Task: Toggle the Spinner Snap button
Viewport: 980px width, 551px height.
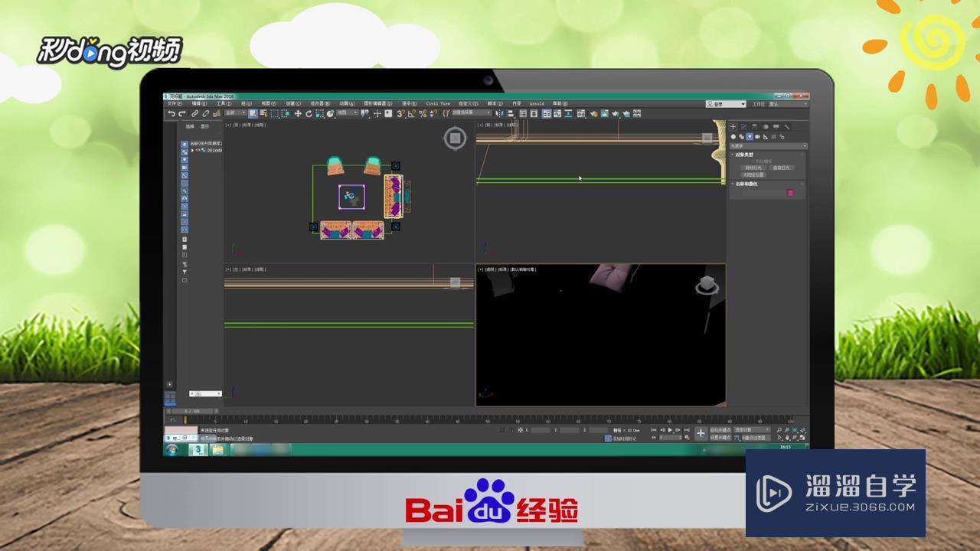Action: tap(433, 113)
